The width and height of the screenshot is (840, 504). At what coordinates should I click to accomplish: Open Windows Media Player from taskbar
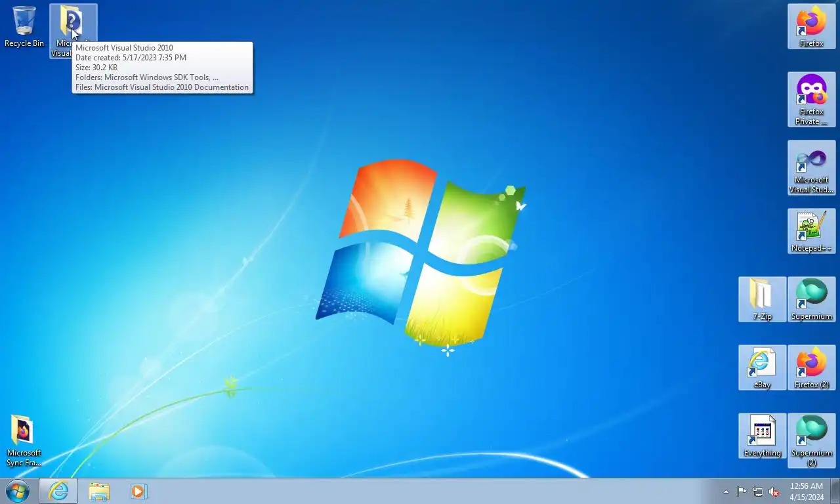tap(138, 491)
